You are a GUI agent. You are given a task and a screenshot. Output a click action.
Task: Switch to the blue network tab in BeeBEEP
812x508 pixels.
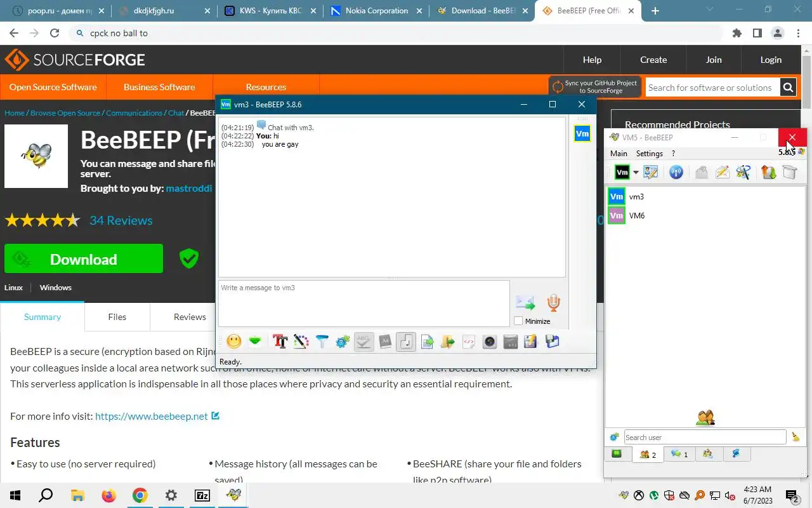(x=736, y=454)
